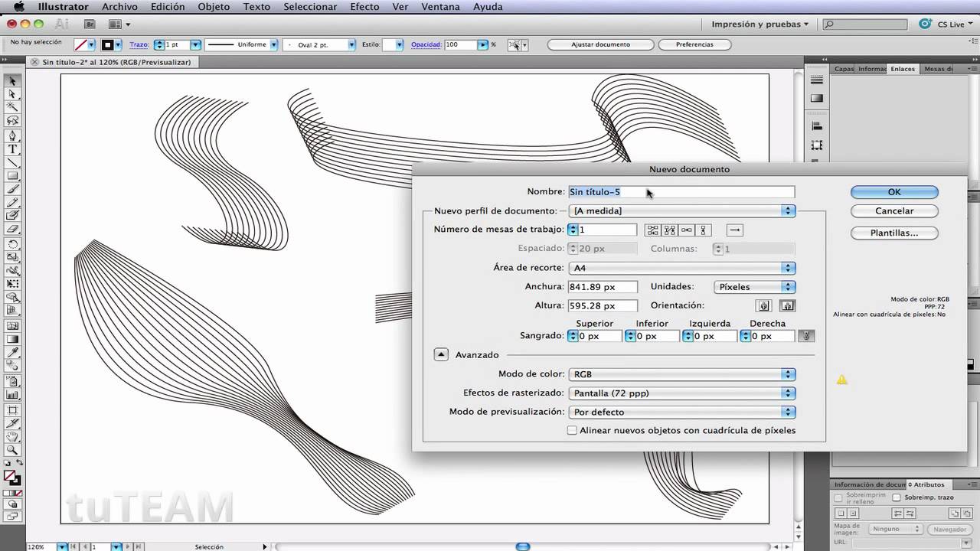Select the Pen tool

12,135
